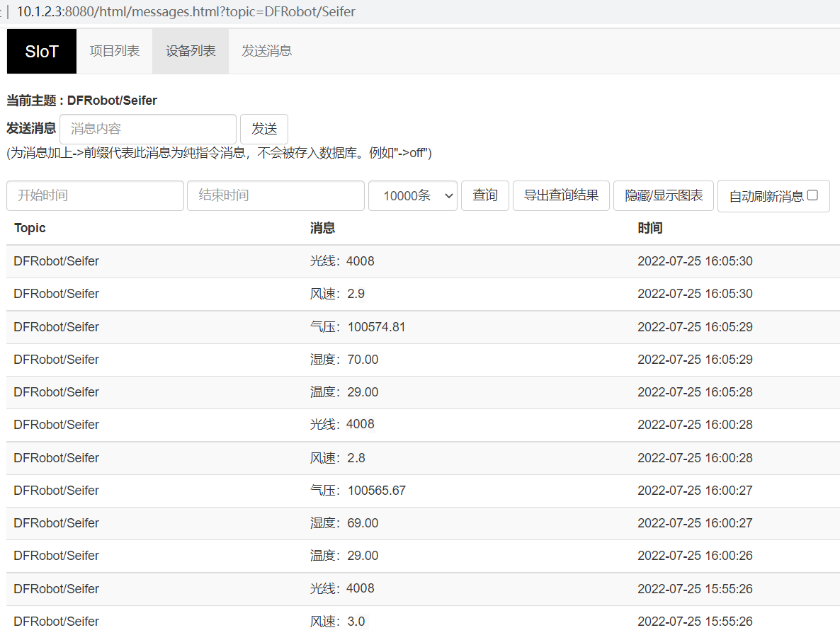Click timestamp 2022-07-25 15:55:26 in 光线 row

pos(695,589)
